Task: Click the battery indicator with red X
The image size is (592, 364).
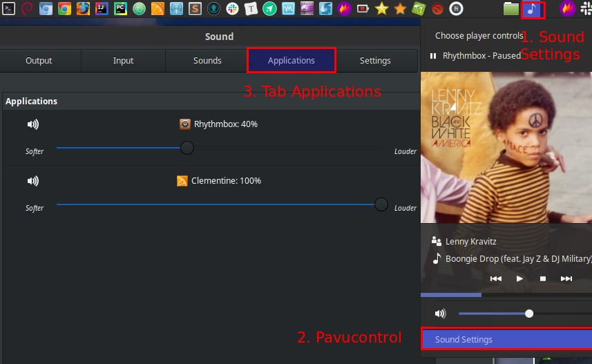Action: coord(363,8)
